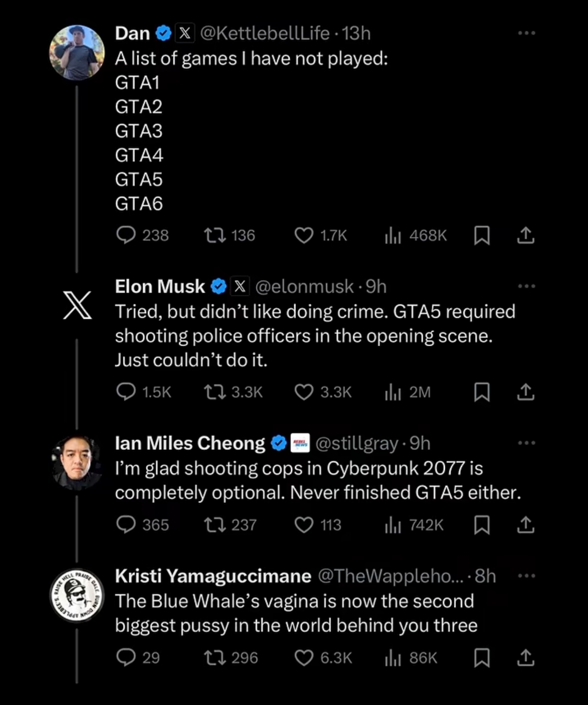Click Ian Miles Cheong's avatar
This screenshot has width=588, height=705.
pos(77,462)
